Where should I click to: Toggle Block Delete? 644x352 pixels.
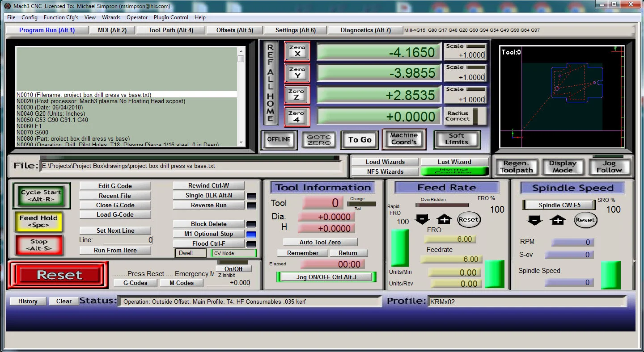point(209,224)
